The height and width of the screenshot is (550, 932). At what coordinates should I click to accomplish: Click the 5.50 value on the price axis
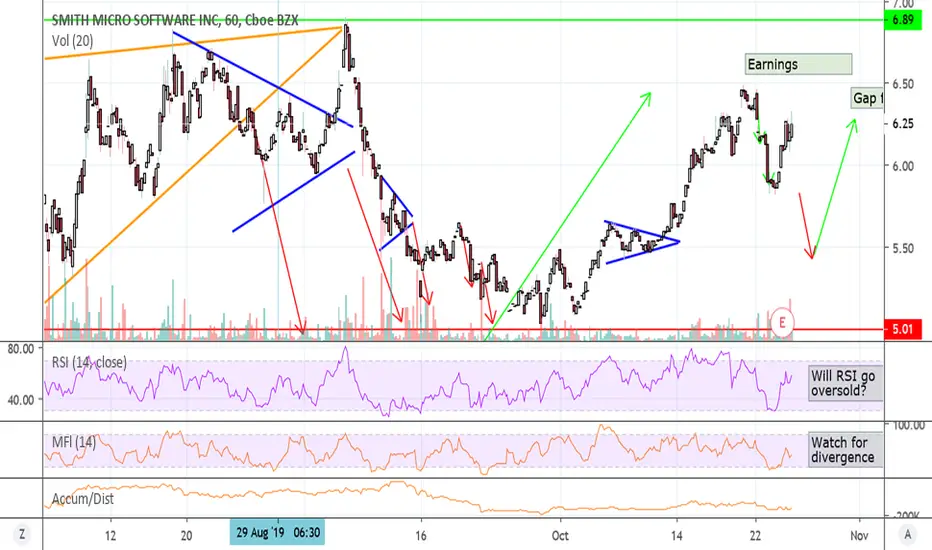(x=903, y=248)
